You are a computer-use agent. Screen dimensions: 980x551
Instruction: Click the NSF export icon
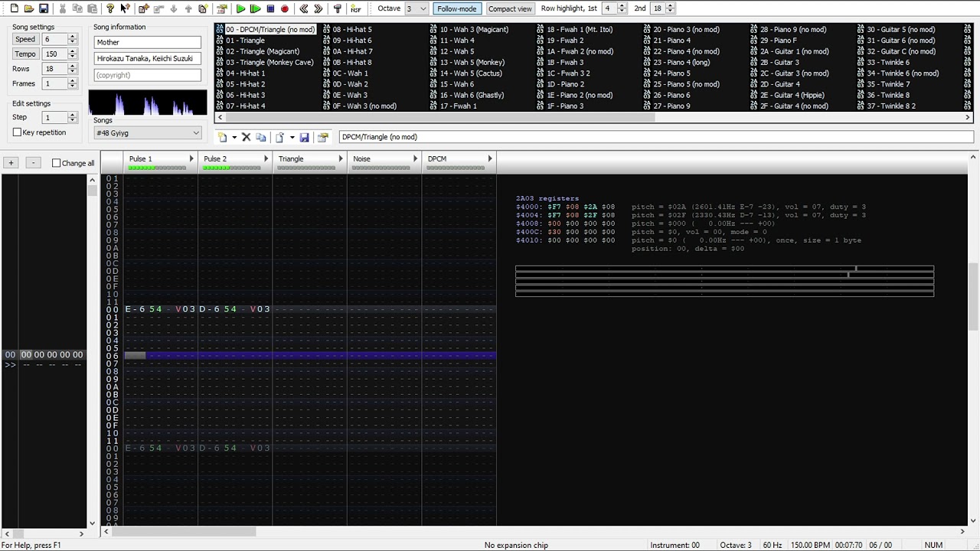356,8
